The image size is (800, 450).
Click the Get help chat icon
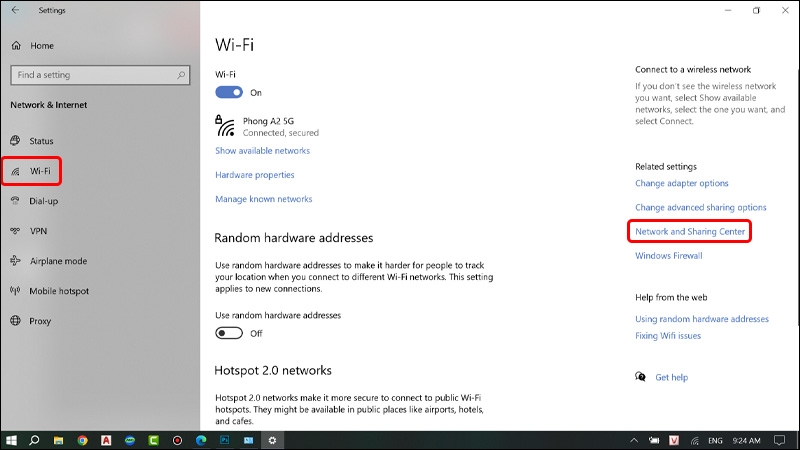(640, 377)
